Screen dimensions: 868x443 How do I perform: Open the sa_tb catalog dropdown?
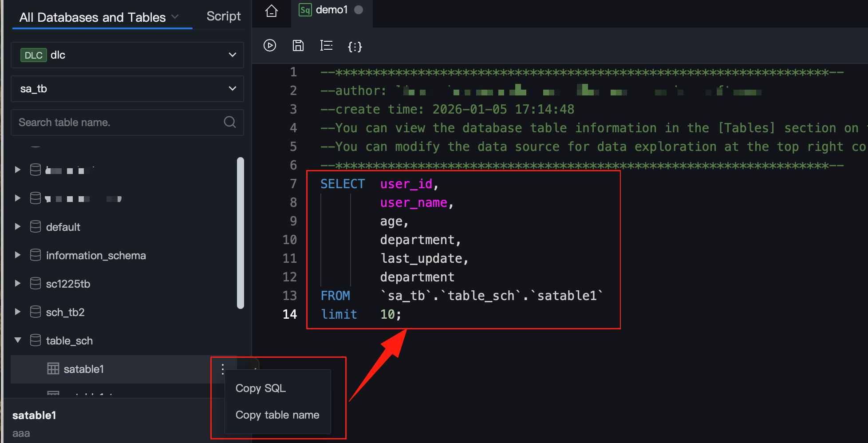point(127,89)
